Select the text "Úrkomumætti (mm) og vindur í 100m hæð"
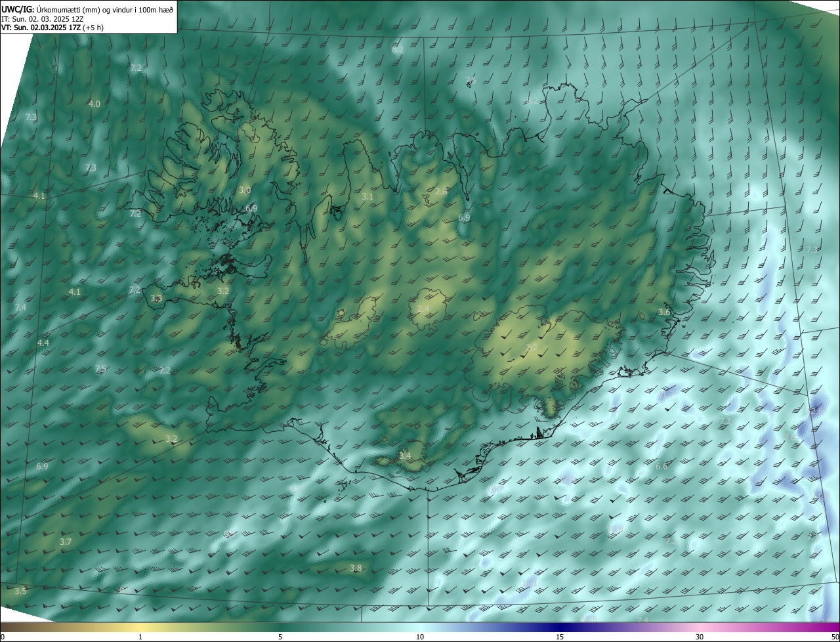Viewport: 840px width, 642px height. (x=104, y=9)
